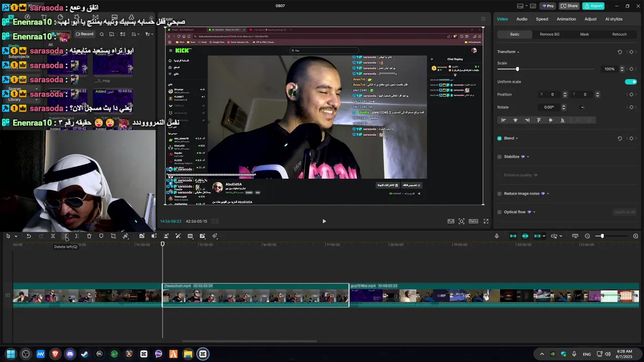Expand the Reduce image noise arrow
644x362 pixels.
[548, 194]
